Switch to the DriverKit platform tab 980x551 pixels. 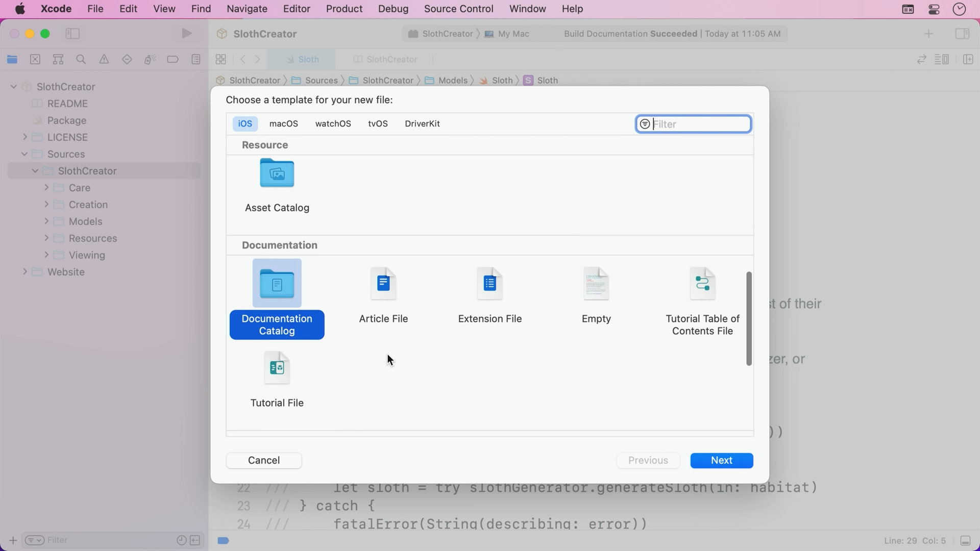click(x=423, y=123)
